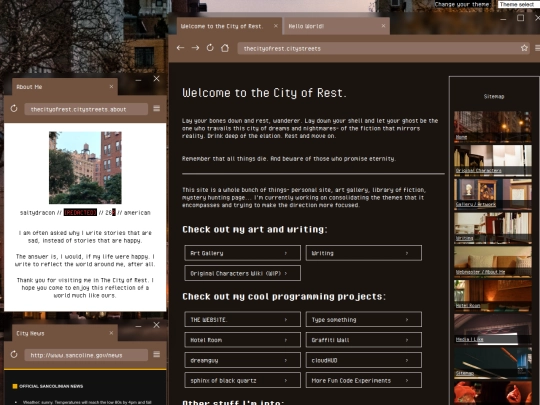Close the City News tab
This screenshot has height=405, width=540.
point(111,333)
